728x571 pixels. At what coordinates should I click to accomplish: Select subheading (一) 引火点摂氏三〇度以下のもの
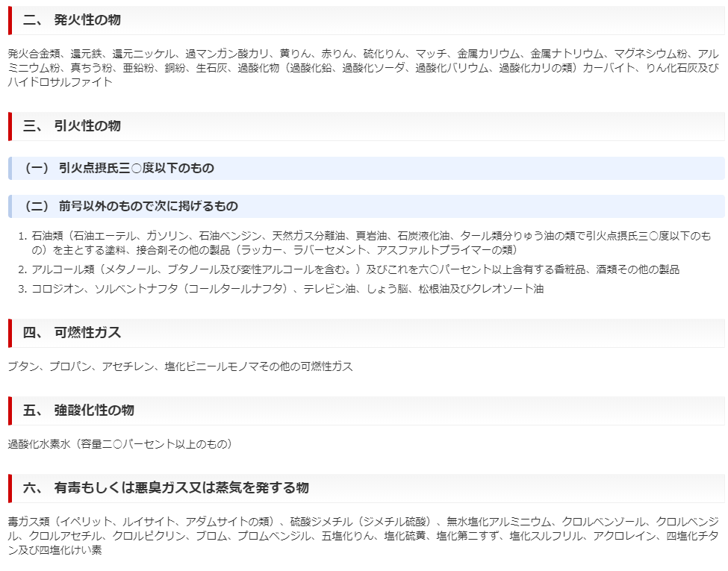119,168
